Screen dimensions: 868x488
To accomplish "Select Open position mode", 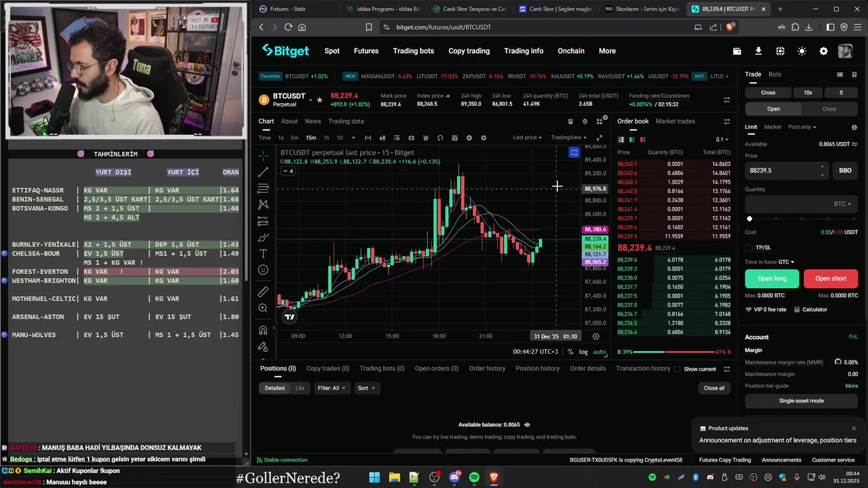I will tap(774, 108).
